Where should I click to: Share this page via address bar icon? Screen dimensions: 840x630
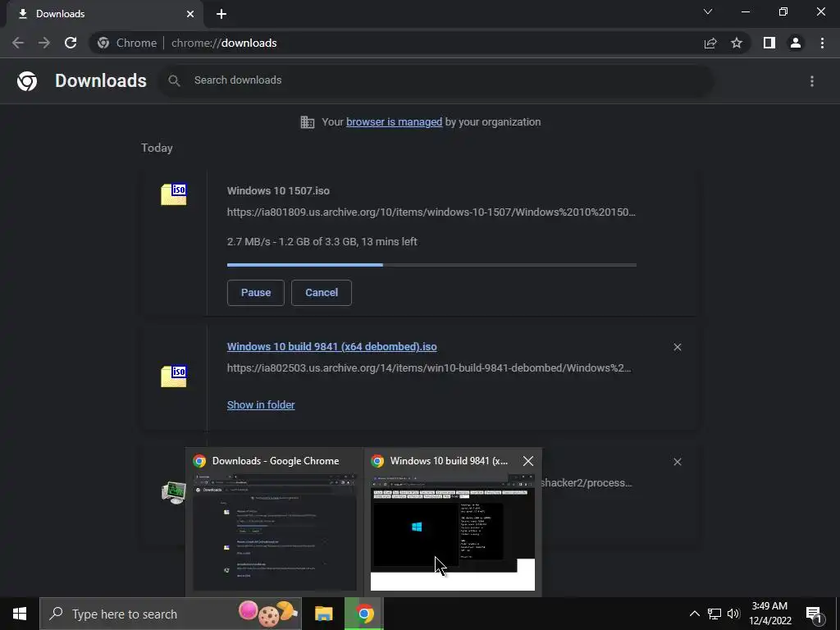pyautogui.click(x=710, y=43)
